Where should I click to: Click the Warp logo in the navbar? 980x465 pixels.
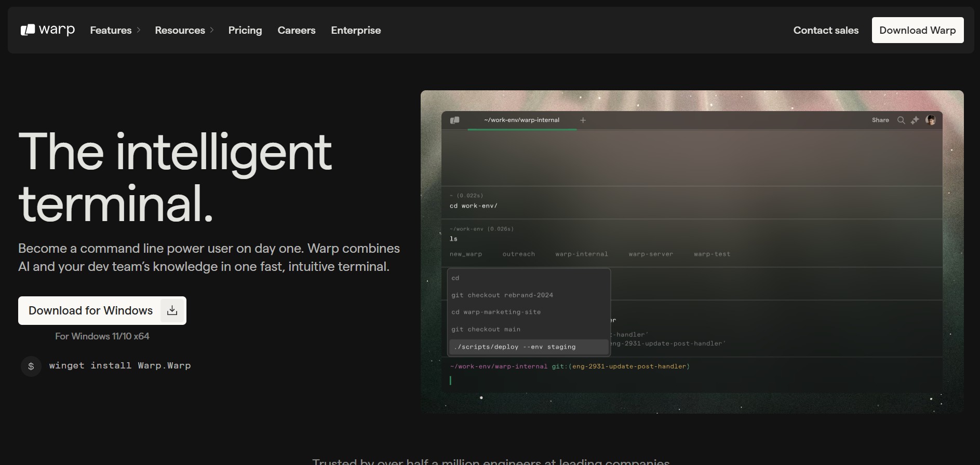48,30
